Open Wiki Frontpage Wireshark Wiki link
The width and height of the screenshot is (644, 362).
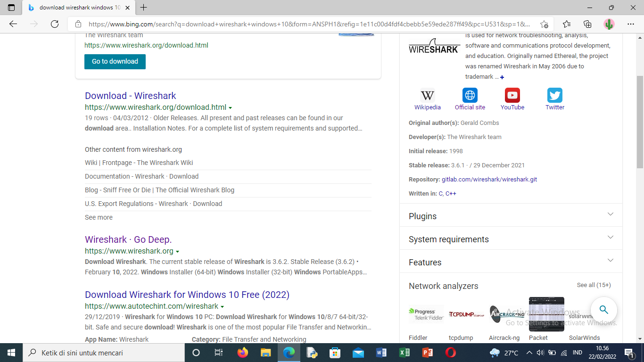tap(139, 163)
